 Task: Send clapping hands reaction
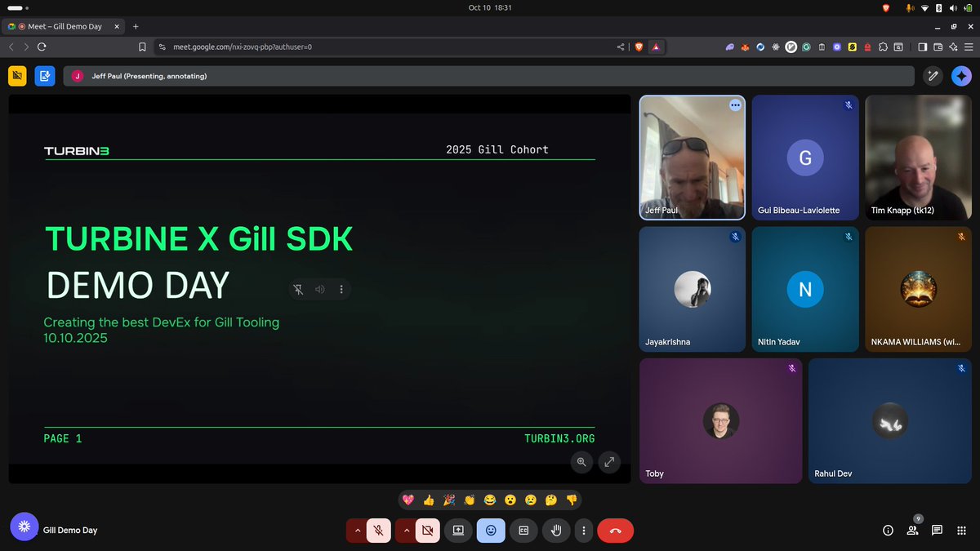click(x=470, y=500)
